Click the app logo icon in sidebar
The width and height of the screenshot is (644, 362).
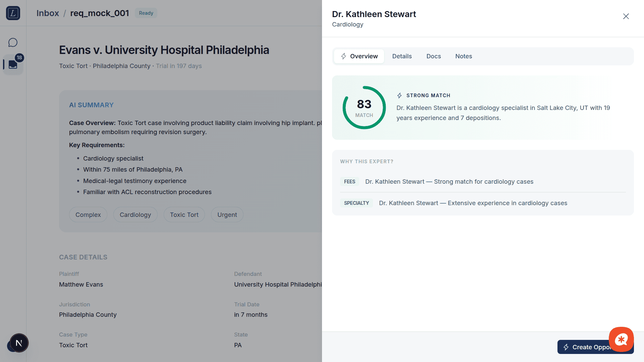[13, 13]
